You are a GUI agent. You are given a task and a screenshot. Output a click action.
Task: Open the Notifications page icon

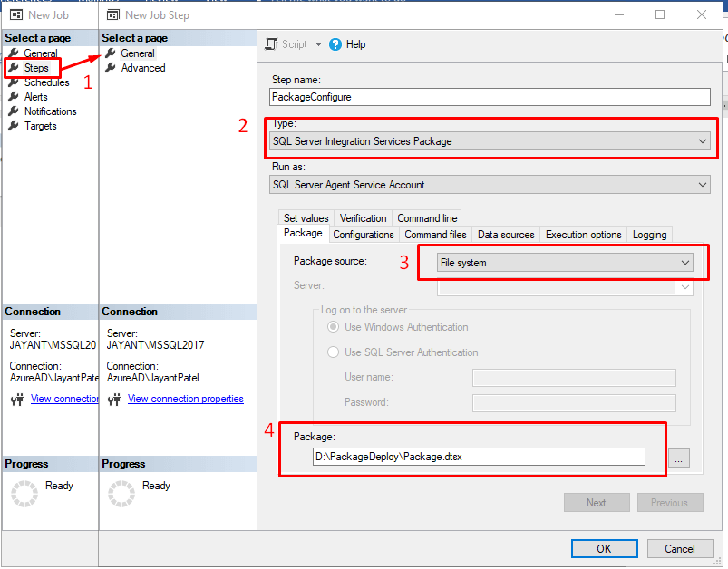coord(14,111)
